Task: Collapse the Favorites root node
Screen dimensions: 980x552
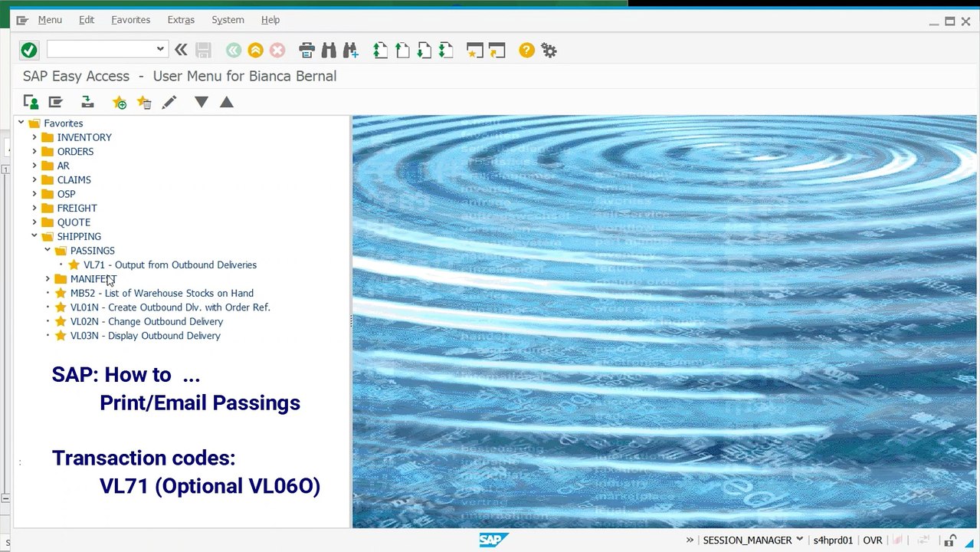Action: pos(21,123)
